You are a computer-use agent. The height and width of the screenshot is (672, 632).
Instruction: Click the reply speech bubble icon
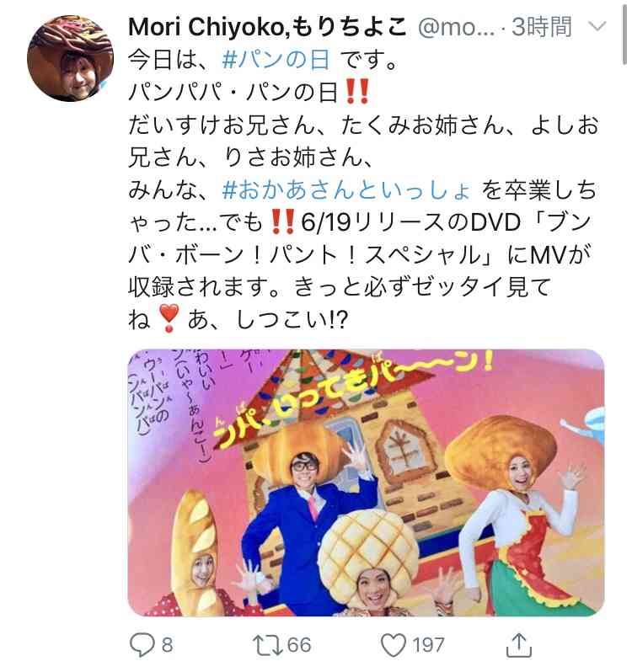point(141,645)
